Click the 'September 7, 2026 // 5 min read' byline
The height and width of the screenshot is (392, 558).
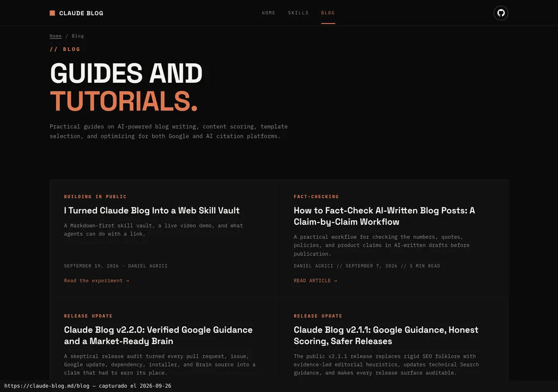tap(367, 266)
